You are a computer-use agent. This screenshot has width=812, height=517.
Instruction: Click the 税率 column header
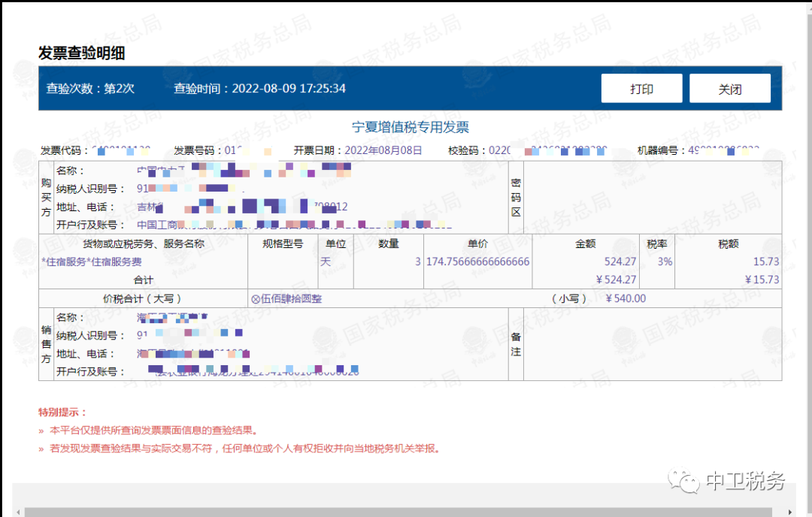click(x=656, y=243)
